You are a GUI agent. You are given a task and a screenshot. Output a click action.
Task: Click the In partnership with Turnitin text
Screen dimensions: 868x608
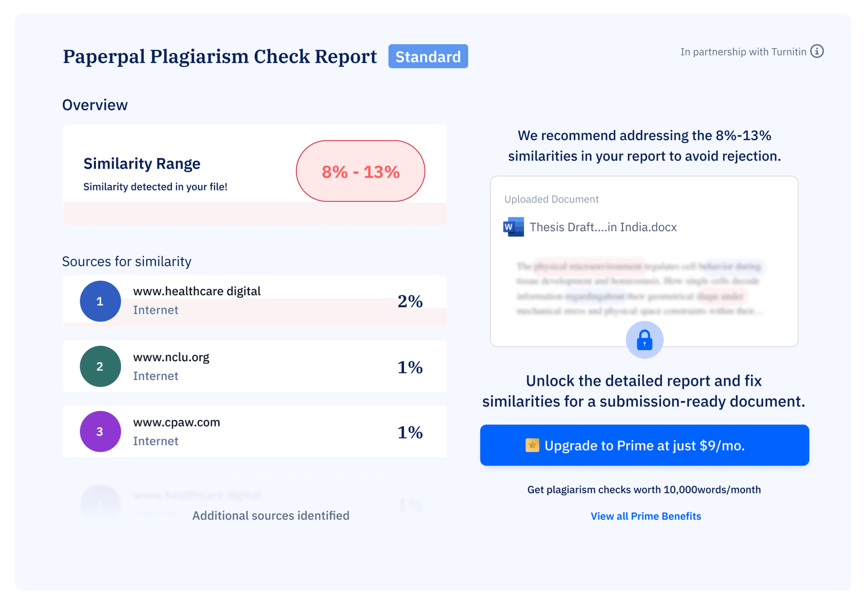(743, 52)
